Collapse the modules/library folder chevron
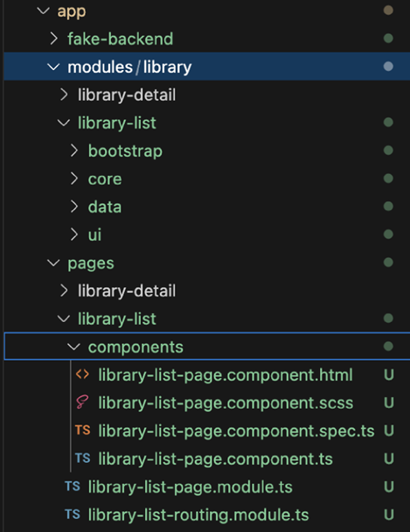The height and width of the screenshot is (532, 410). coord(53,66)
